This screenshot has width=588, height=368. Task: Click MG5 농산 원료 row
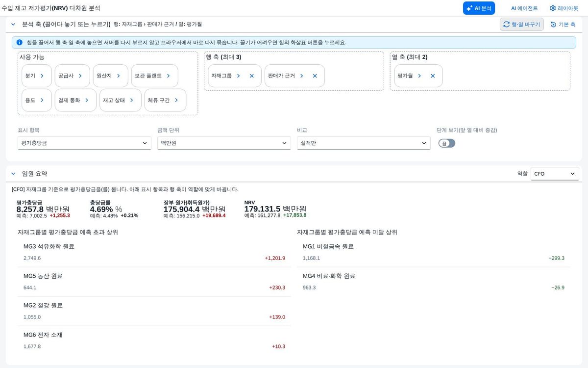click(x=154, y=282)
